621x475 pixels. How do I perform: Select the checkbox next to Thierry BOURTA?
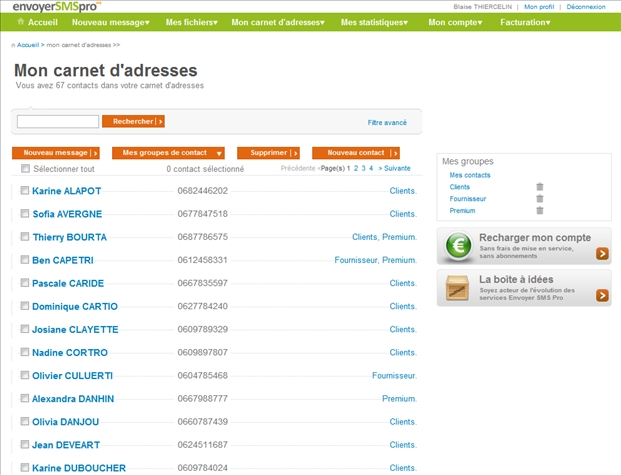(25, 237)
